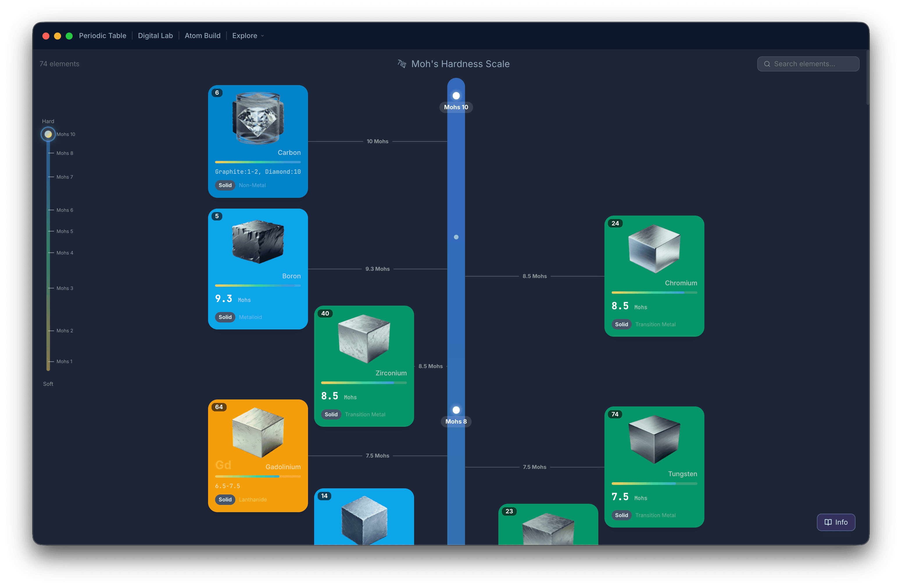Screen dimensions: 902x588
Task: Open Atom Build section
Action: coord(202,36)
